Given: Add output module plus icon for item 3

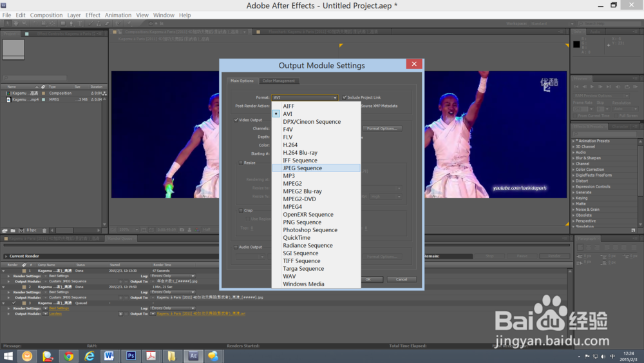Looking at the screenshot, I should [120, 313].
